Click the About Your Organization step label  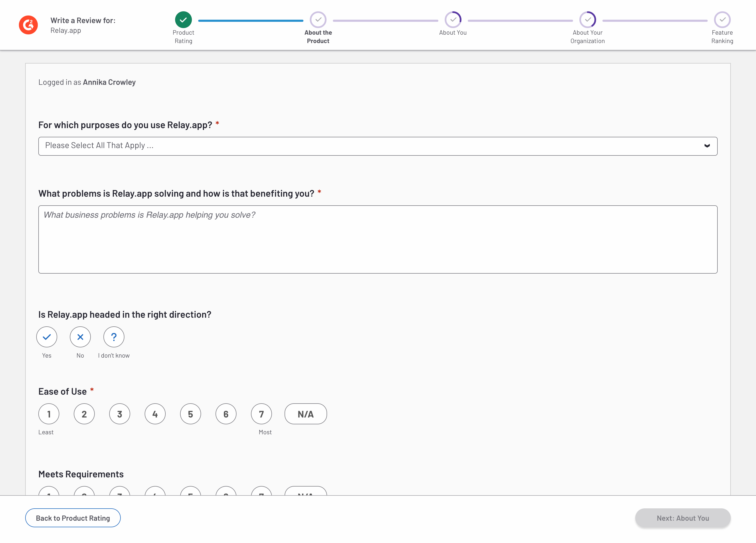tap(587, 37)
